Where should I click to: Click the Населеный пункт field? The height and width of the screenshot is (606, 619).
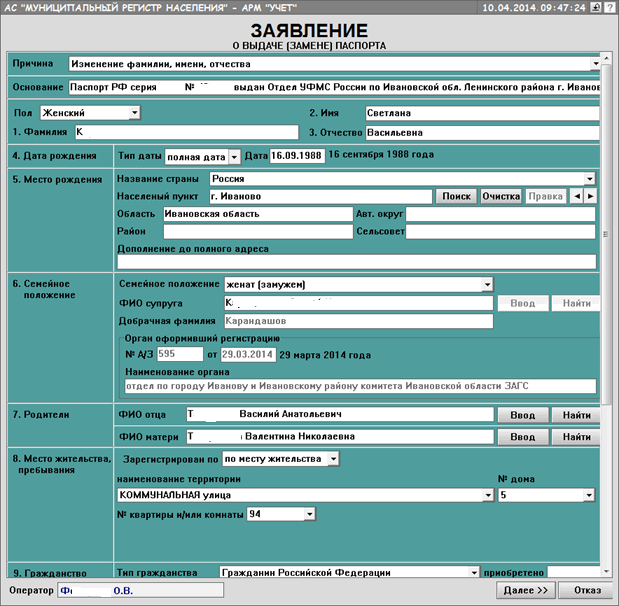point(321,196)
